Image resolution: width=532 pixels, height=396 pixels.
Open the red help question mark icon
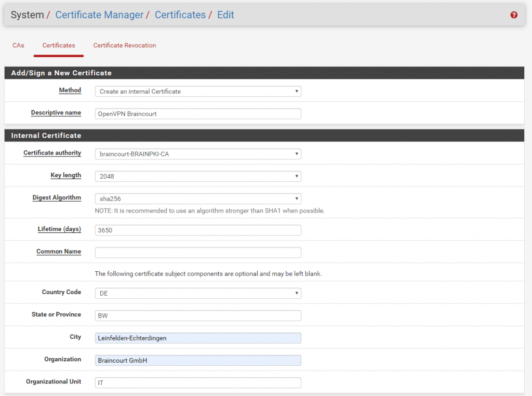[514, 15]
